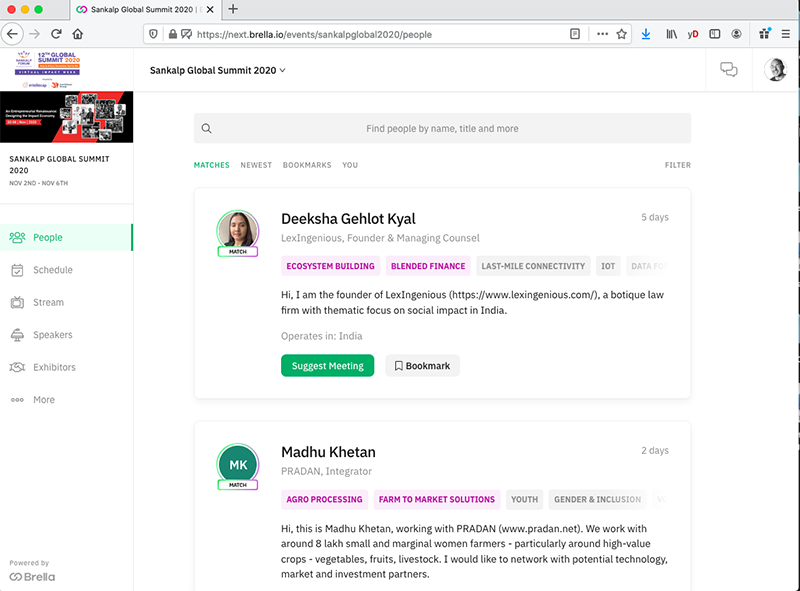The width and height of the screenshot is (800, 591).
Task: Select the Last-Mile Connectivity tag
Action: click(533, 266)
